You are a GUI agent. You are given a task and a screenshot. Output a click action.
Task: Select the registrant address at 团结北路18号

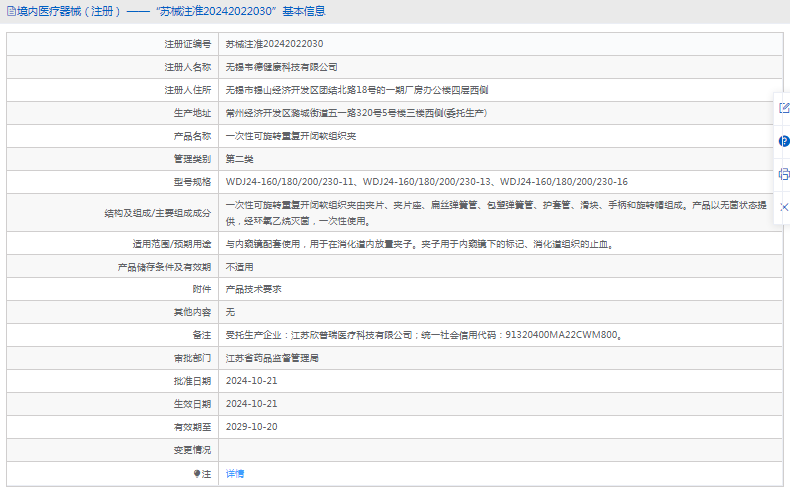coord(357,90)
